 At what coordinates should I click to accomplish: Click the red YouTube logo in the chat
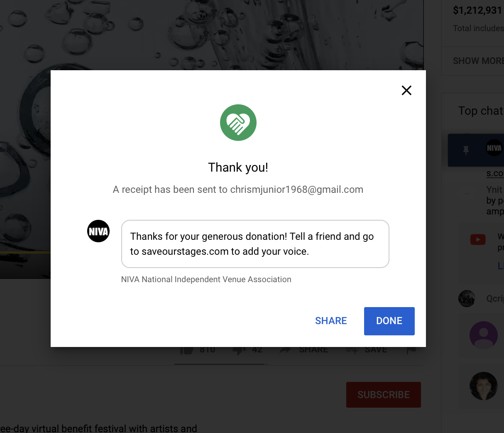[x=478, y=239]
